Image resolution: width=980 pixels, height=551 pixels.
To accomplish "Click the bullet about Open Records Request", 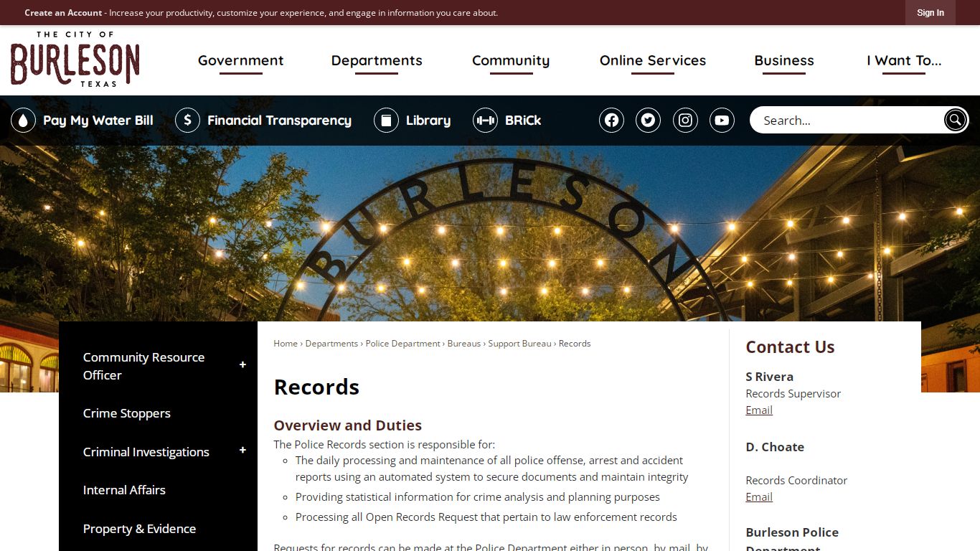I will [486, 517].
